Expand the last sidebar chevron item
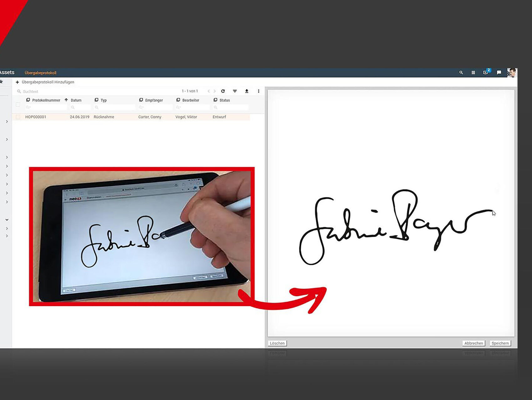 7,236
